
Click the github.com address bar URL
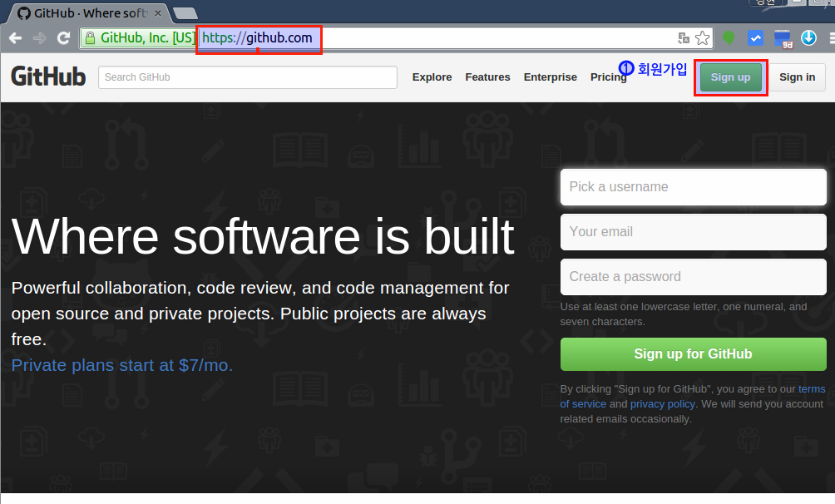click(x=257, y=37)
